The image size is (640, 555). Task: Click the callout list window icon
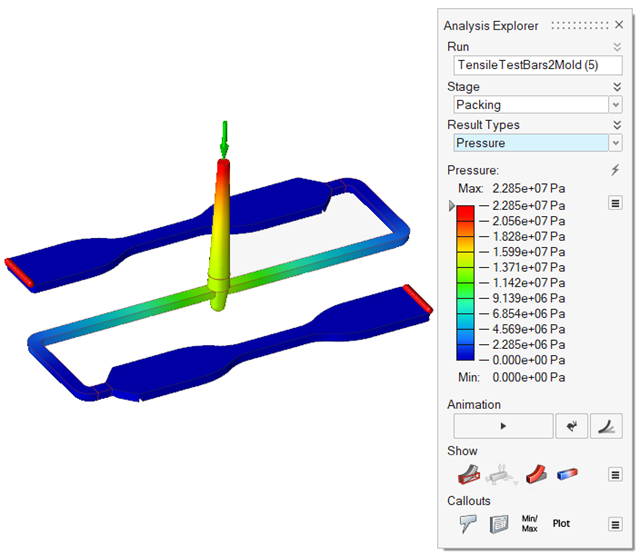pyautogui.click(x=499, y=523)
